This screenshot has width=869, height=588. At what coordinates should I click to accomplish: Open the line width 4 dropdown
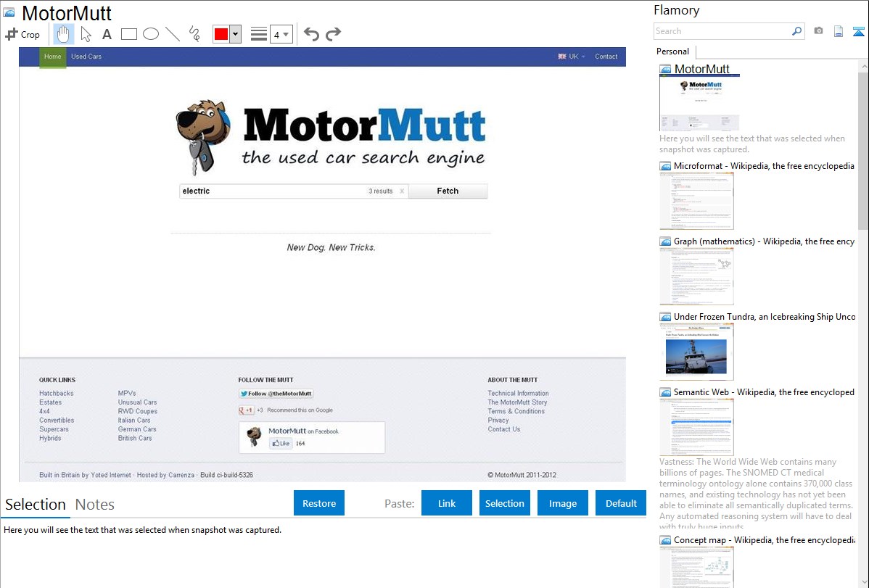tap(281, 34)
